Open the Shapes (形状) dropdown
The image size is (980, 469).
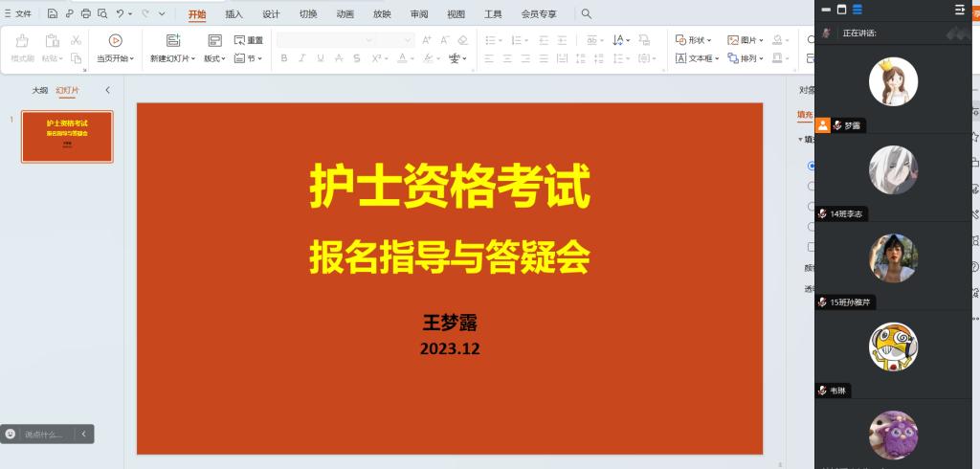(x=694, y=40)
